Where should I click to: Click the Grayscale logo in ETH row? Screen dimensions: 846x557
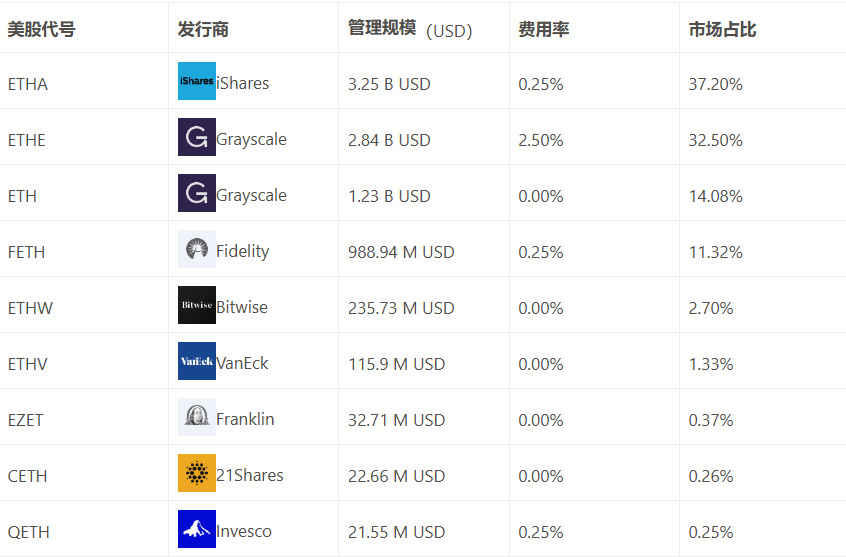click(197, 193)
